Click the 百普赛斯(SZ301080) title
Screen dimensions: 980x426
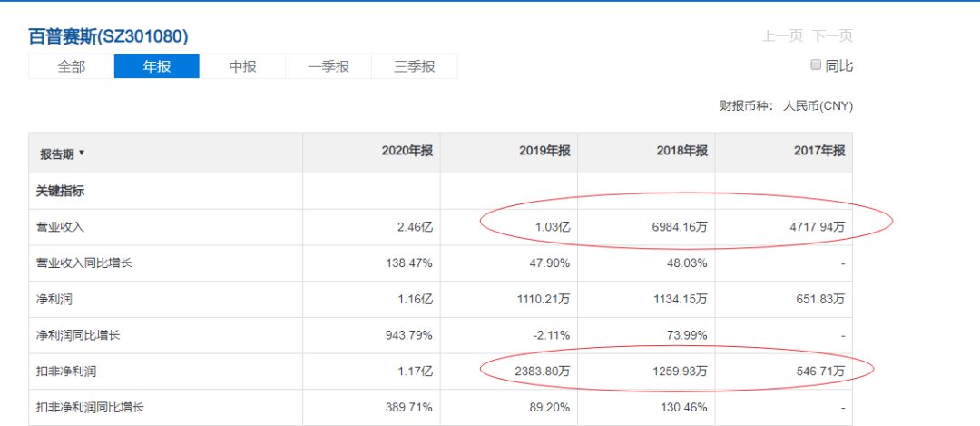click(x=108, y=36)
